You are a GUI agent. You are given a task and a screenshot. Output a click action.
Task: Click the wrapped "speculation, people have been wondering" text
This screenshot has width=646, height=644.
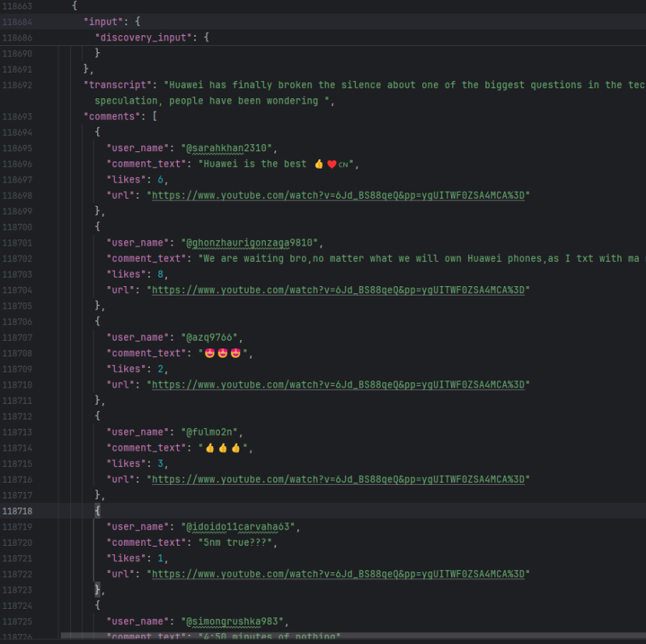click(207, 101)
